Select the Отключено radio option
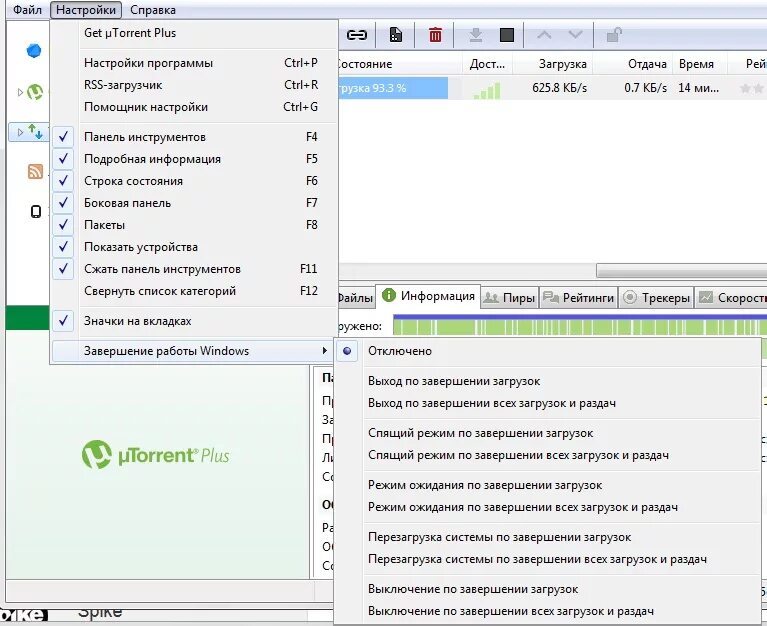This screenshot has width=767, height=626. [x=548, y=351]
